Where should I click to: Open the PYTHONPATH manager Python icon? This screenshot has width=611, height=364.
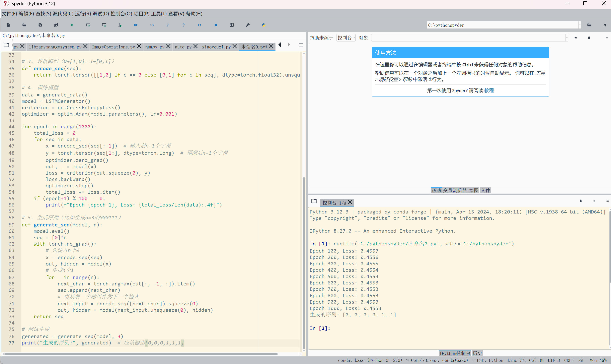(x=264, y=25)
